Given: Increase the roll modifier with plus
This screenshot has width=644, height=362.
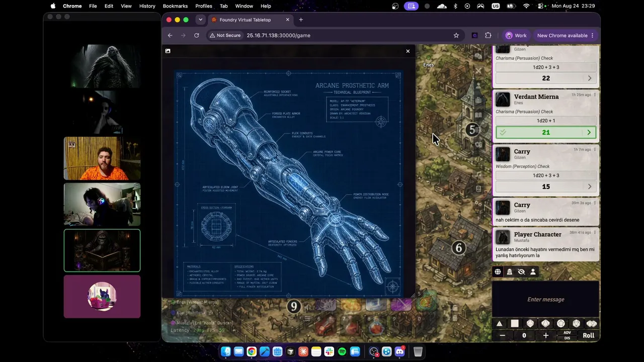Looking at the screenshot, I should click(x=545, y=335).
